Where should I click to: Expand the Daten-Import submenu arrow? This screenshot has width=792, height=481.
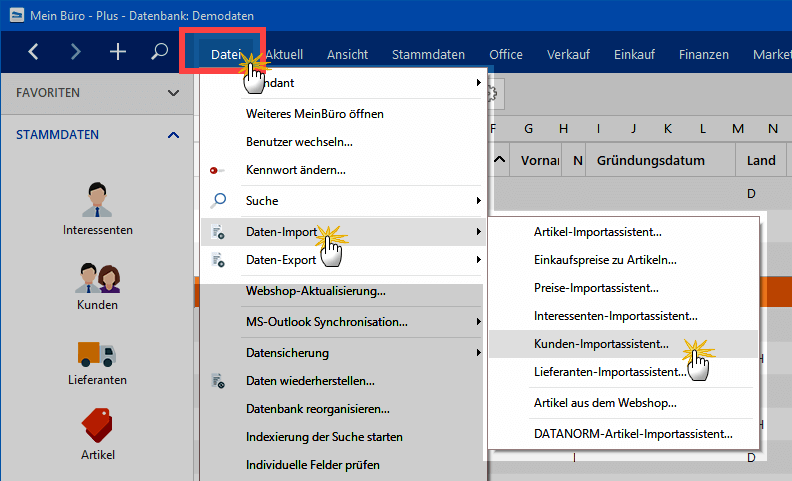point(478,231)
